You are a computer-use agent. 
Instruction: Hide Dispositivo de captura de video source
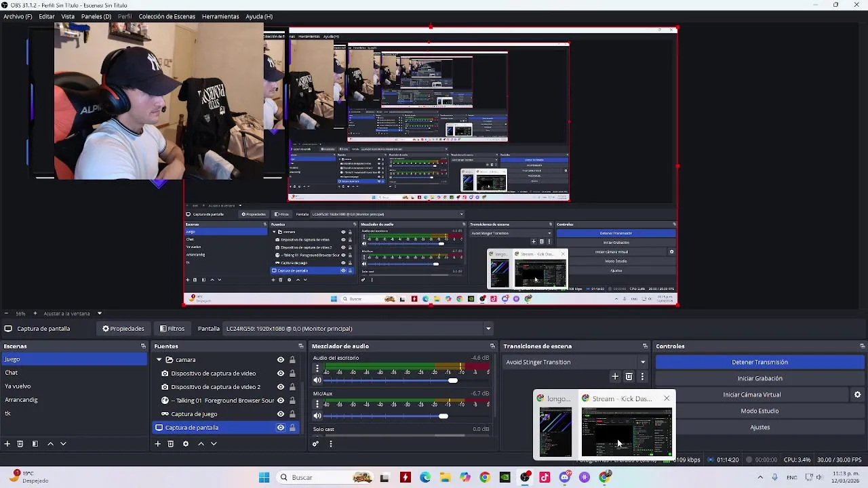click(280, 373)
